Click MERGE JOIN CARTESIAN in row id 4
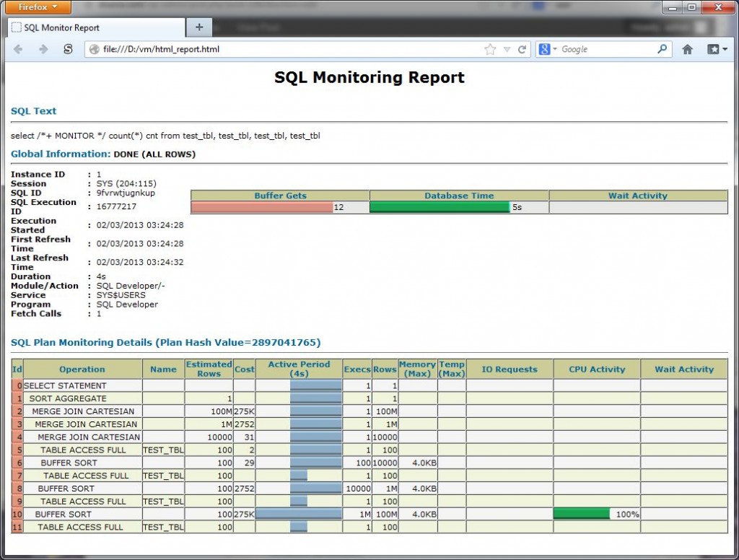 click(89, 437)
